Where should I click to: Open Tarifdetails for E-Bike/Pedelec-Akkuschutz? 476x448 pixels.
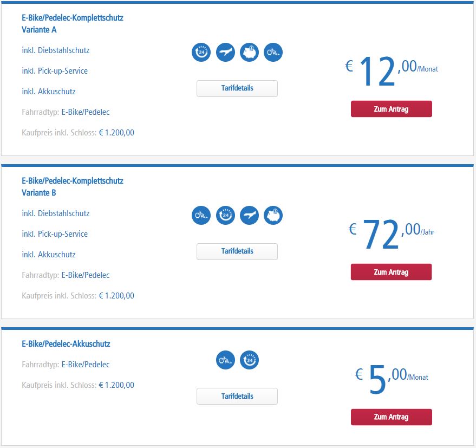point(237,397)
